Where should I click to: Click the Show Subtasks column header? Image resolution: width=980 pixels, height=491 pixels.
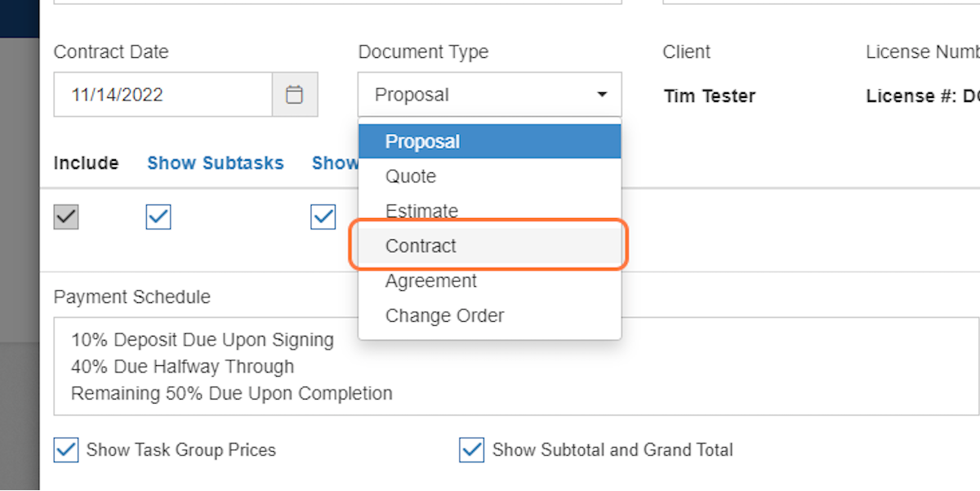coord(215,163)
